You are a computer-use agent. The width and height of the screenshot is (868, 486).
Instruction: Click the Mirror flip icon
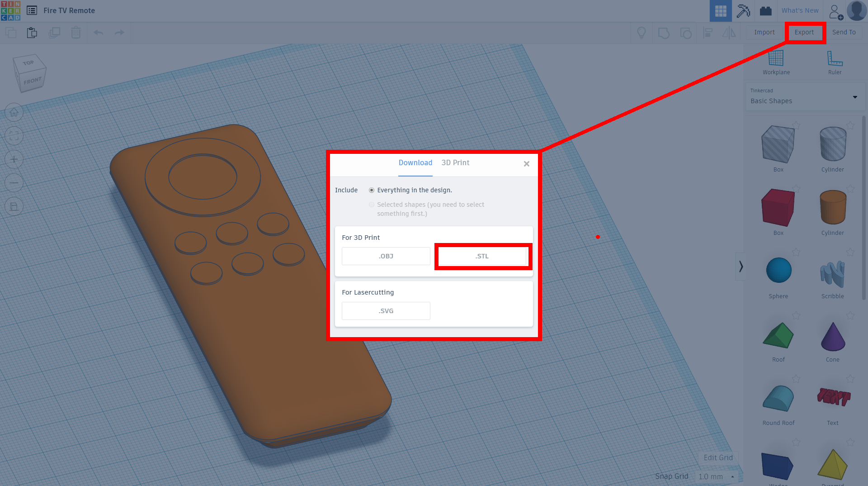[x=729, y=33]
